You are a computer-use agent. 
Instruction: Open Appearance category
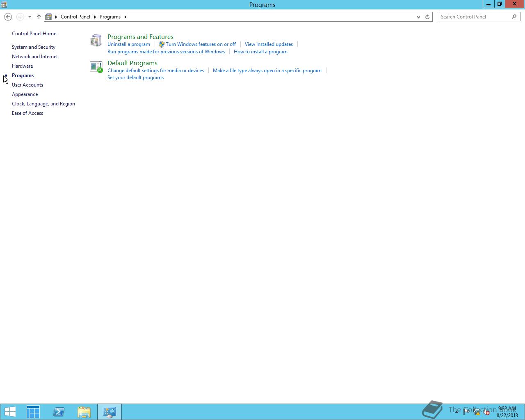click(x=25, y=94)
